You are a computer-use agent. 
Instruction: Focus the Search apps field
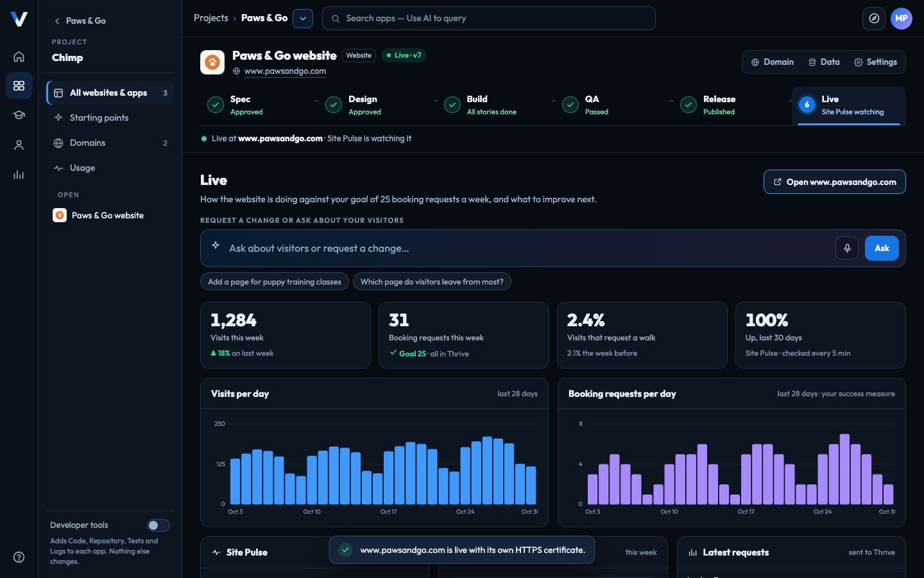(x=489, y=19)
